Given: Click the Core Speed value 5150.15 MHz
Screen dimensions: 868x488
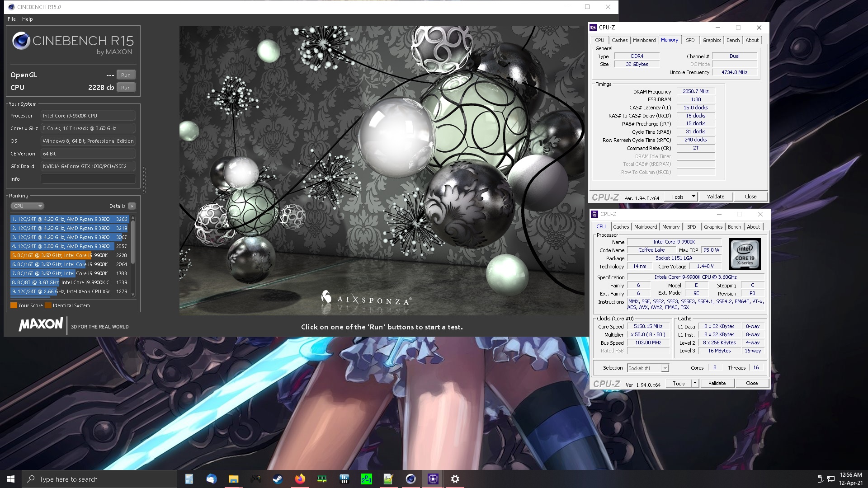Looking at the screenshot, I should click(x=648, y=326).
